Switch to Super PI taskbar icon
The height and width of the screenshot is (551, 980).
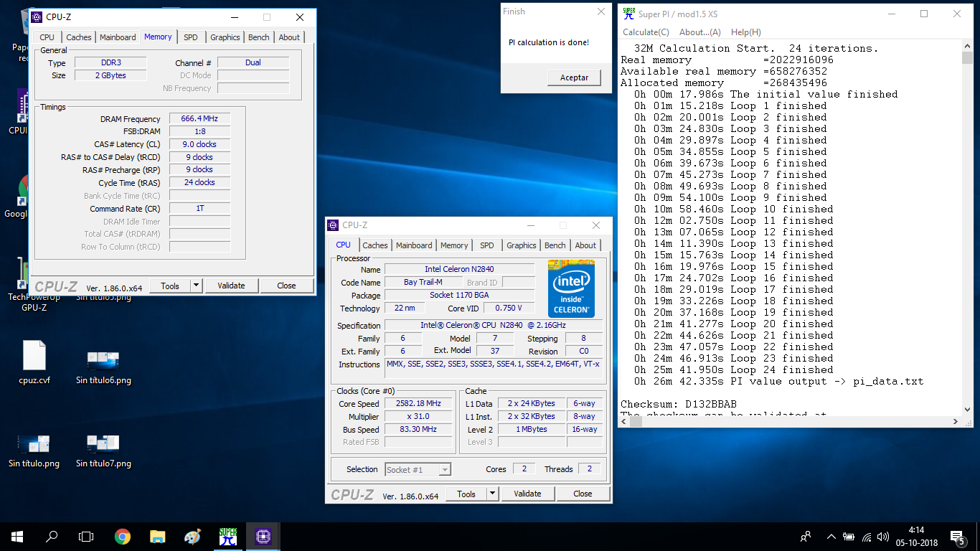click(x=228, y=536)
